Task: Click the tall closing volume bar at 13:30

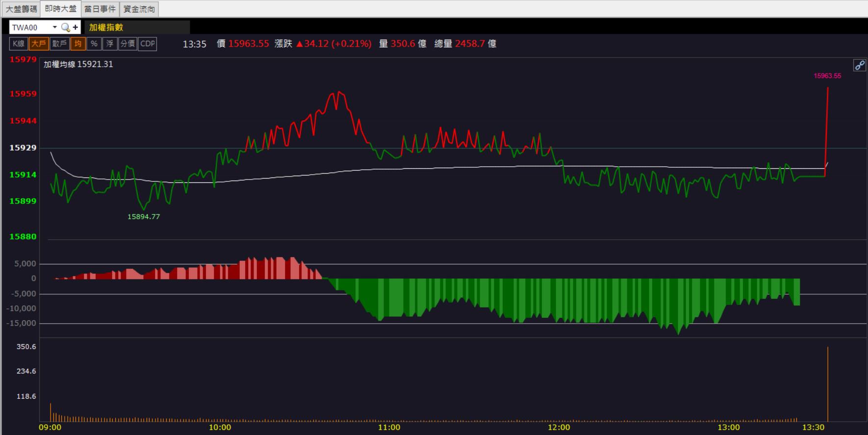Action: (x=828, y=384)
